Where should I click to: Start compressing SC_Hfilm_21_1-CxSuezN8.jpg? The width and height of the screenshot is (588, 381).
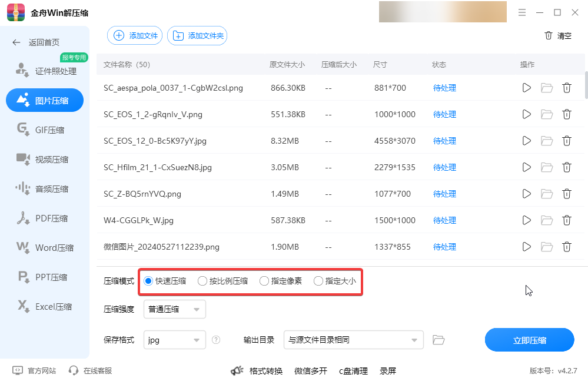[x=527, y=167]
